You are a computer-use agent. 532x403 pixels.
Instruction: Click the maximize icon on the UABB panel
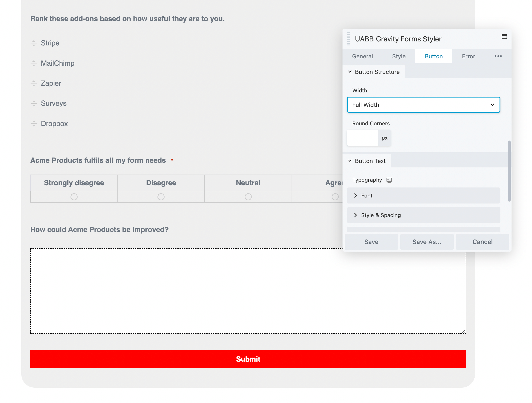tap(504, 37)
